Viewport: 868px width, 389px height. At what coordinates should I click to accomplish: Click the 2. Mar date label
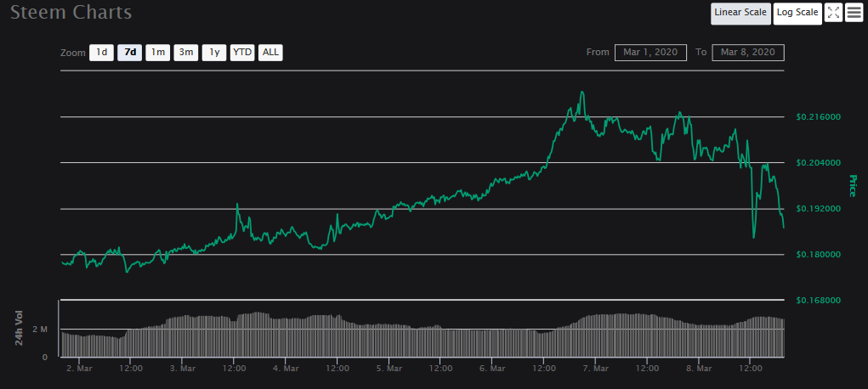[x=78, y=368]
